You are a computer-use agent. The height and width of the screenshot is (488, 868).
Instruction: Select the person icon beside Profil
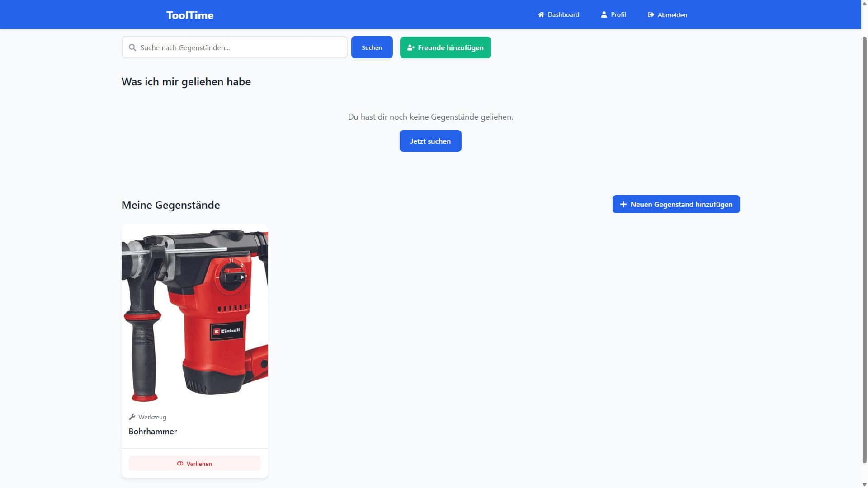(604, 14)
